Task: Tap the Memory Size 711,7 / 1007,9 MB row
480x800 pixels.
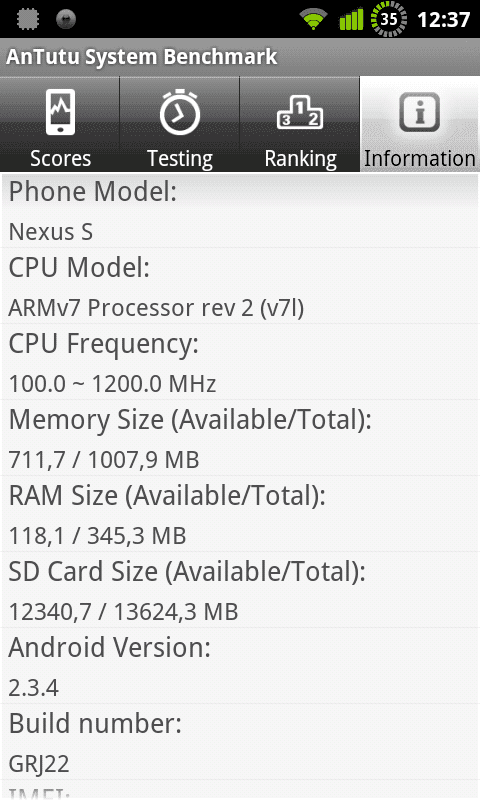Action: click(240, 438)
